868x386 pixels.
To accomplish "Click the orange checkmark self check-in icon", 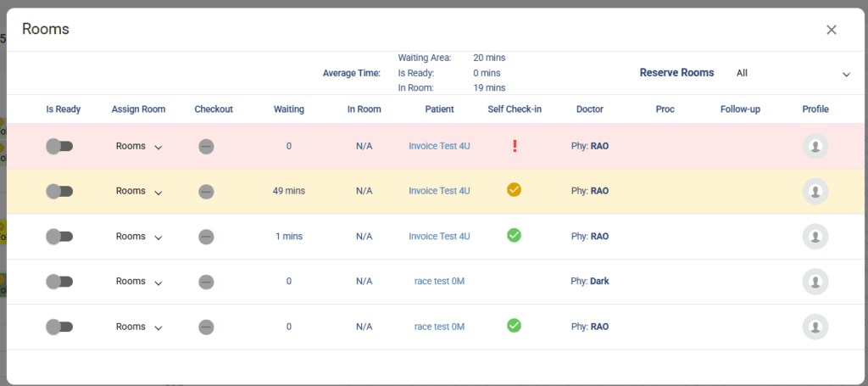I will [x=514, y=190].
